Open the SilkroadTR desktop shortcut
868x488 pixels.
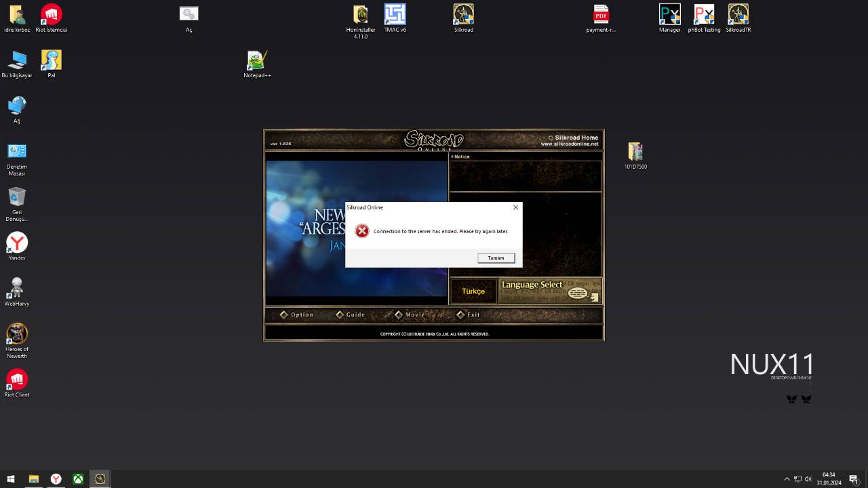pyautogui.click(x=738, y=19)
